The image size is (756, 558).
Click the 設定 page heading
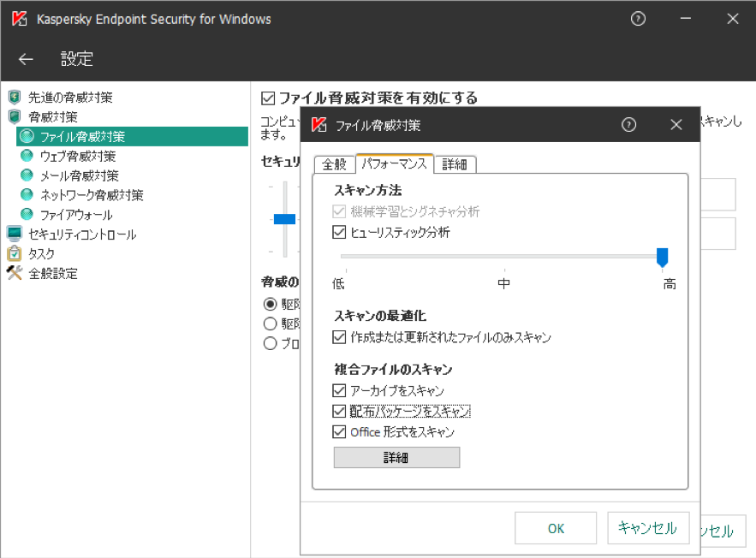pyautogui.click(x=77, y=59)
